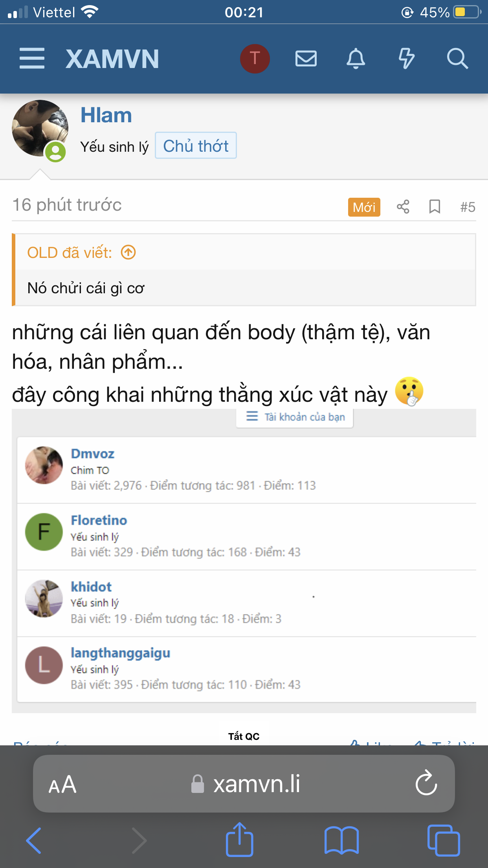Jump to OLD's quoted original post
The width and height of the screenshot is (488, 868).
click(128, 252)
